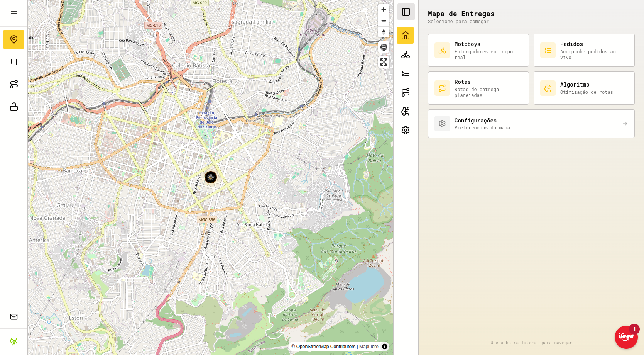Zoom in on the map
Viewport: 644px width, 355px height.
click(x=384, y=10)
